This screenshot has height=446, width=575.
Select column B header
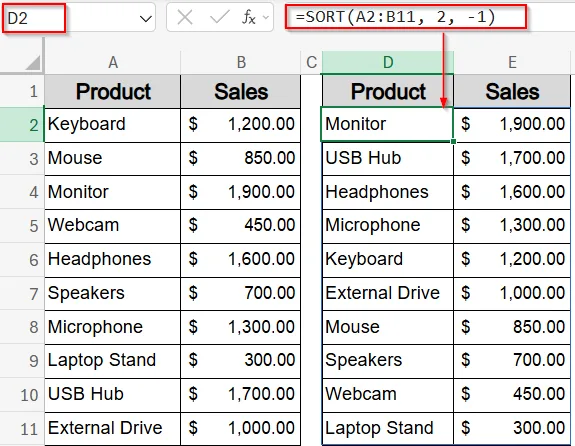[241, 62]
